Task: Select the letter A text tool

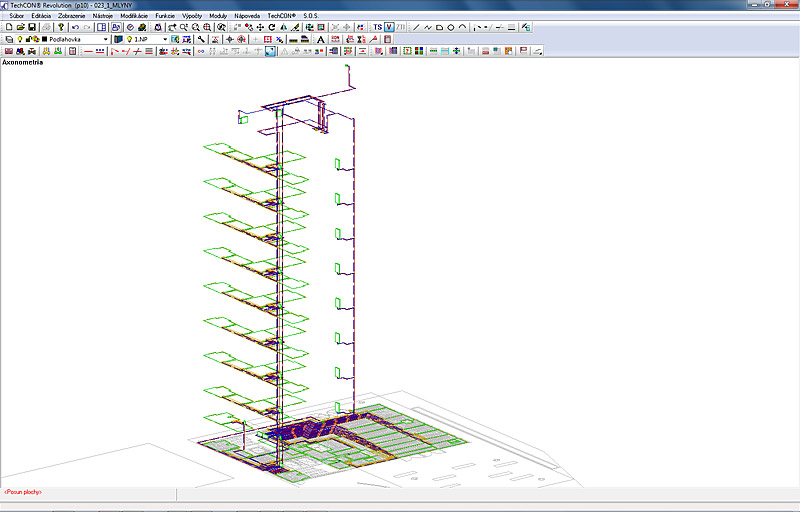Action: click(x=321, y=39)
